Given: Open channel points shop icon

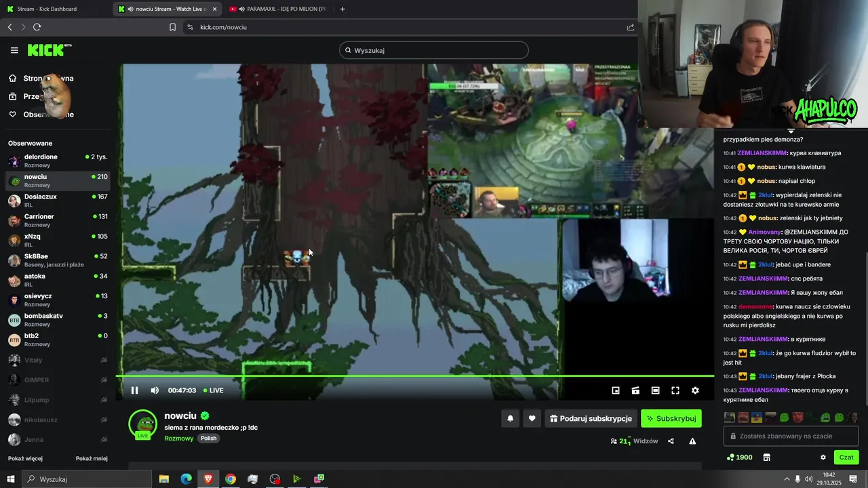Looking at the screenshot, I should click(766, 457).
